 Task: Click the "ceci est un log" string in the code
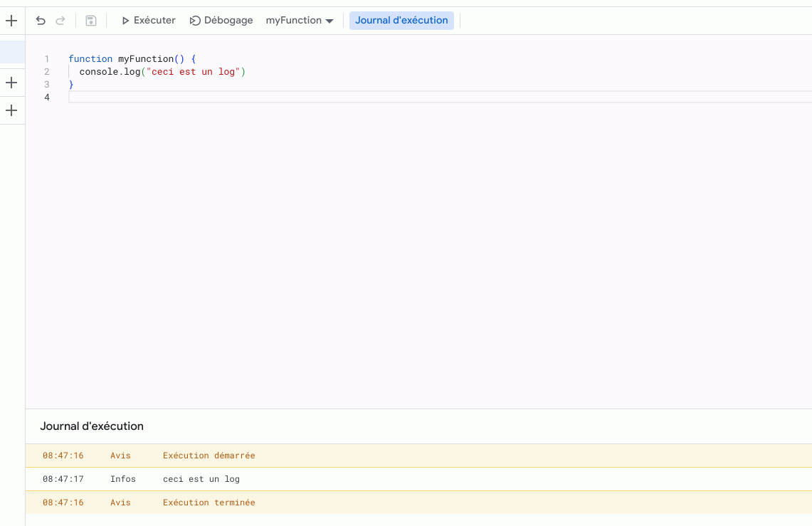click(193, 72)
